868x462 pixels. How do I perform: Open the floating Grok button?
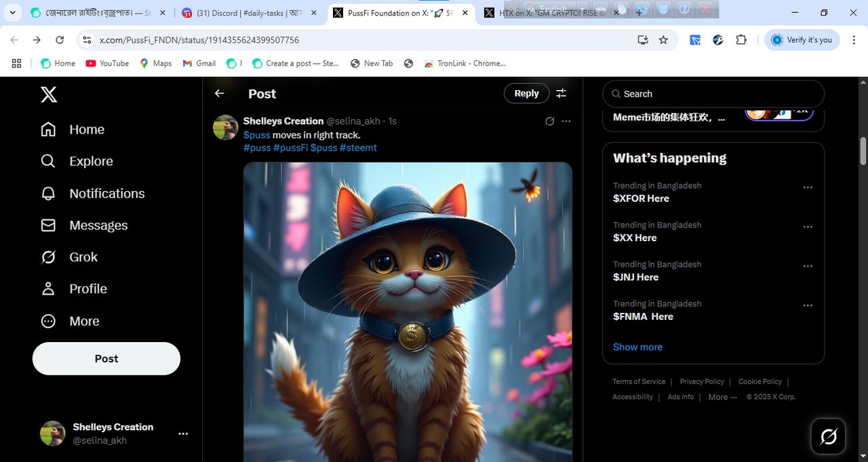[829, 436]
